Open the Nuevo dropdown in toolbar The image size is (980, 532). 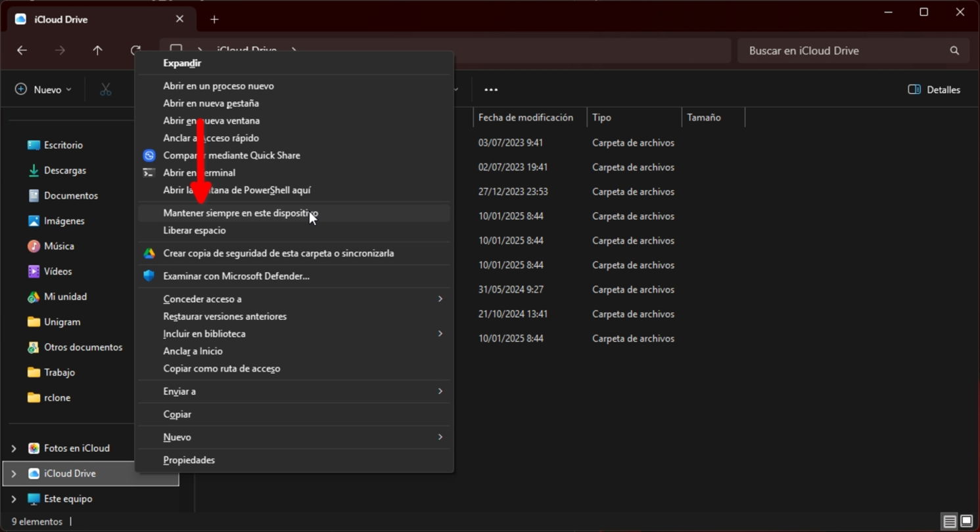(43, 90)
